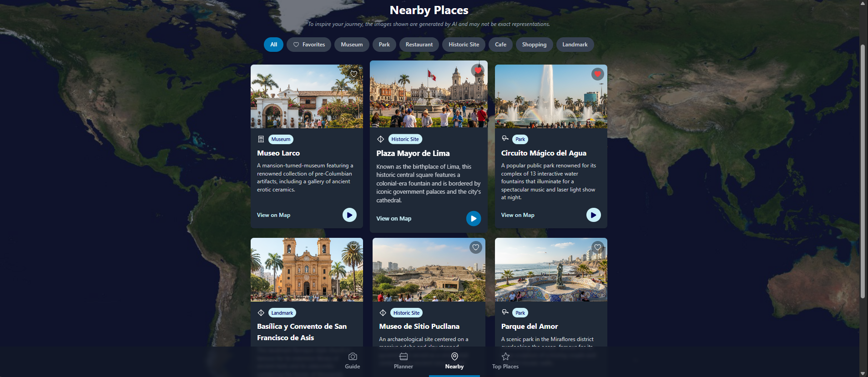Viewport: 868px width, 377px height.
Task: Select the Top Places star icon
Action: pyautogui.click(x=505, y=357)
